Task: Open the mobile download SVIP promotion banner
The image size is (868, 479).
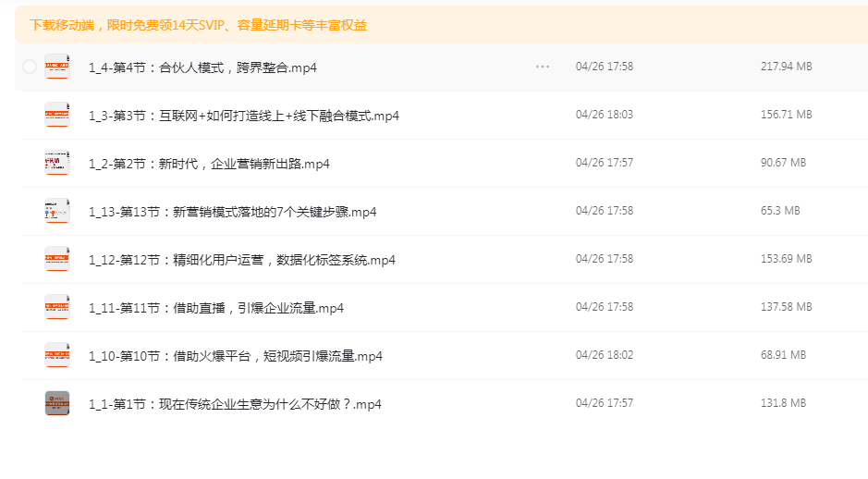Action: point(199,25)
